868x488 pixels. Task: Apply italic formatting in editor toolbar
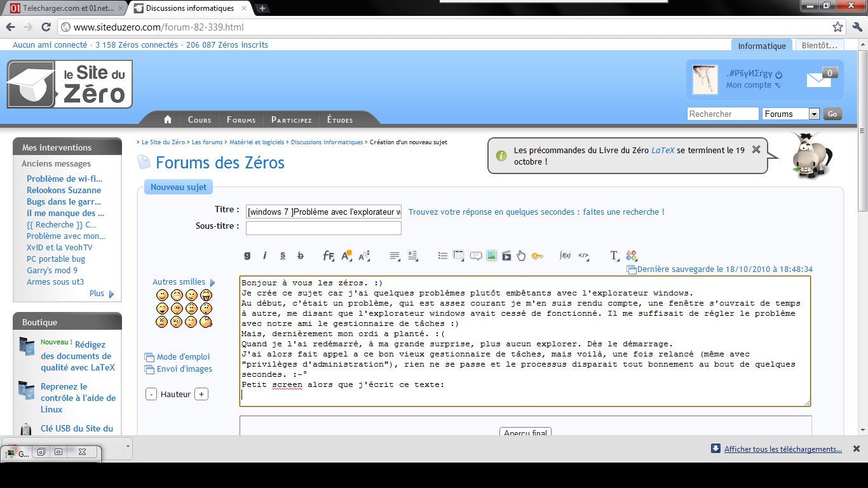(265, 255)
